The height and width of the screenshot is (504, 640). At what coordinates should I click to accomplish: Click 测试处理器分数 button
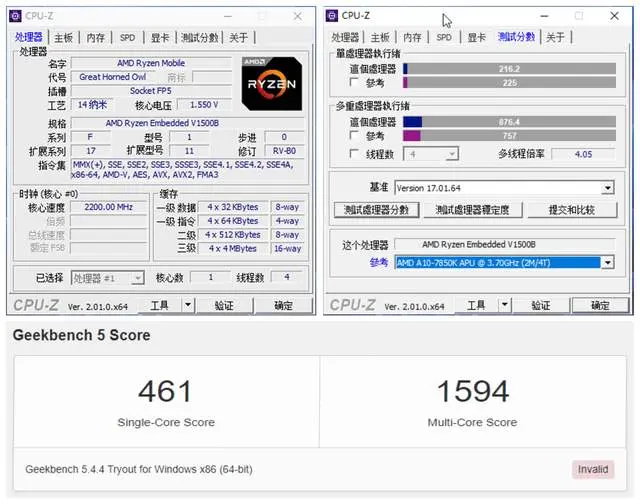coord(376,210)
